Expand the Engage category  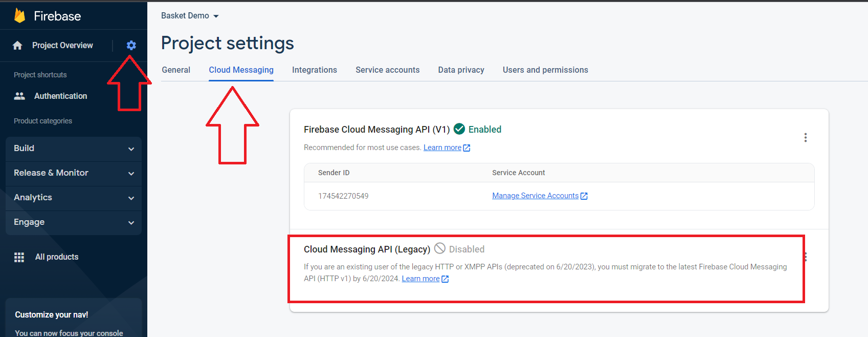click(74, 222)
